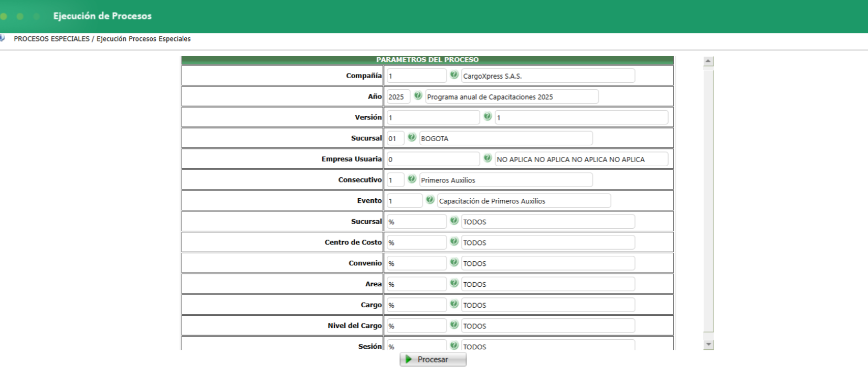Click the help icon beside Sesión field
This screenshot has height=376, width=868.
pyautogui.click(x=454, y=345)
